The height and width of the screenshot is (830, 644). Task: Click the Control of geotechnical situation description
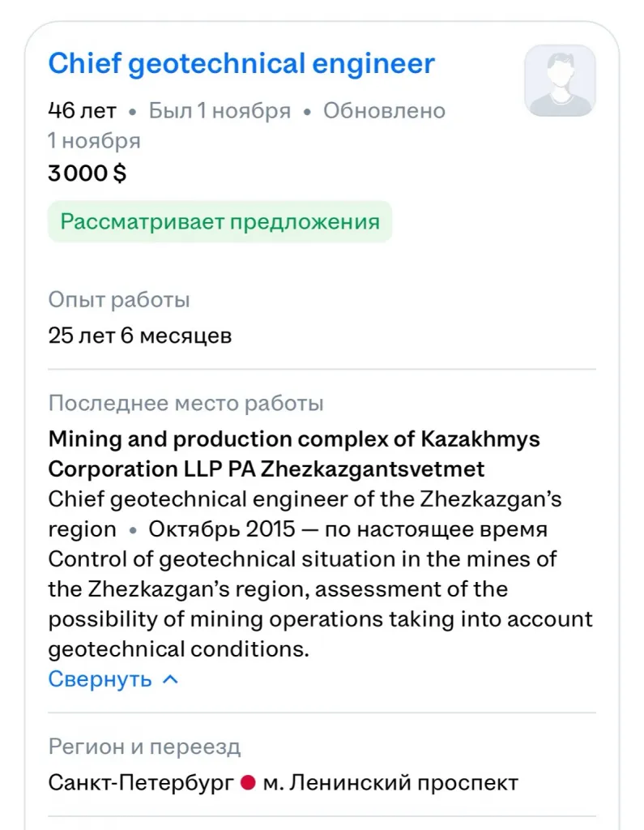click(x=320, y=604)
